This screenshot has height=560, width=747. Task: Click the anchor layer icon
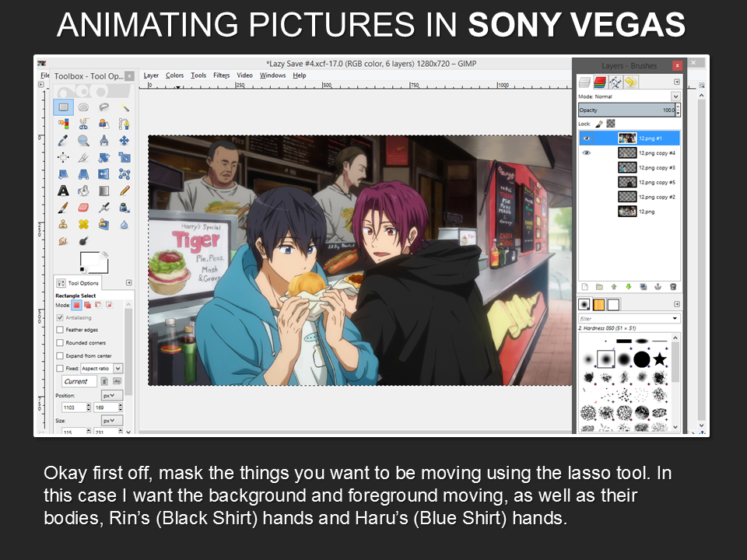pyautogui.click(x=658, y=287)
